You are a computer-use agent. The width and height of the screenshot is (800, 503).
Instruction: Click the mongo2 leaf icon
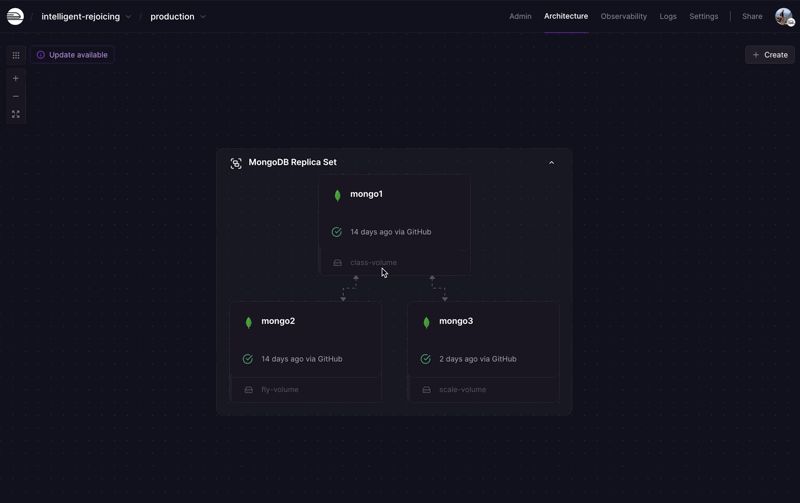click(248, 322)
